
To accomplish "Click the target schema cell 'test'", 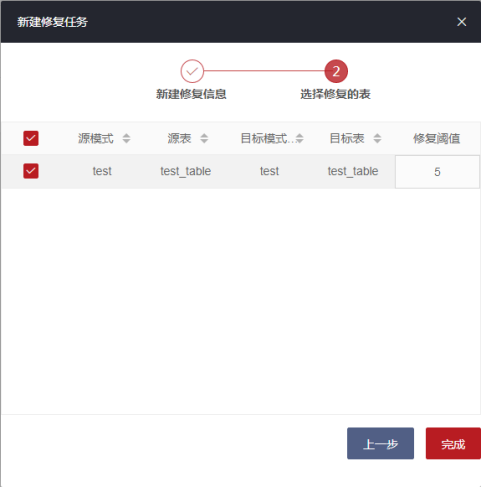I will click(x=269, y=171).
